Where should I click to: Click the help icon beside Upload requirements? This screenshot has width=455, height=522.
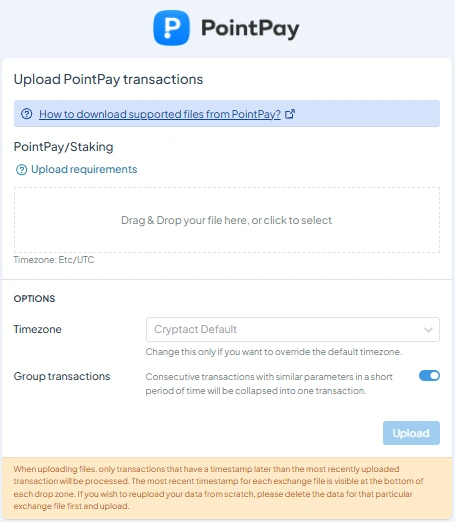pos(22,170)
